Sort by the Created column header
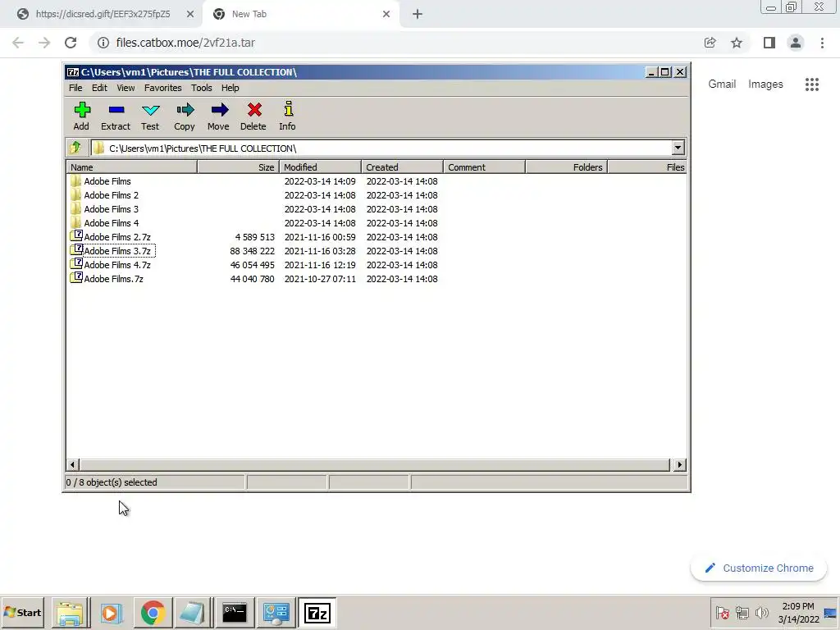The width and height of the screenshot is (840, 630). click(x=402, y=167)
